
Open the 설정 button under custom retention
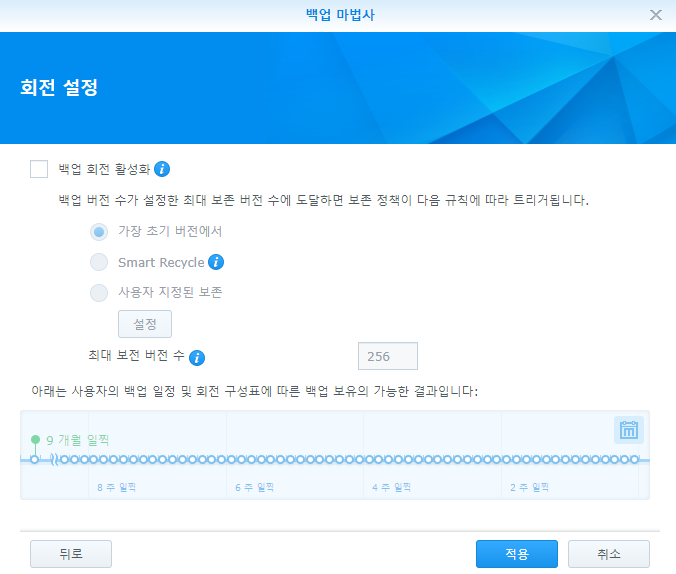(x=145, y=324)
